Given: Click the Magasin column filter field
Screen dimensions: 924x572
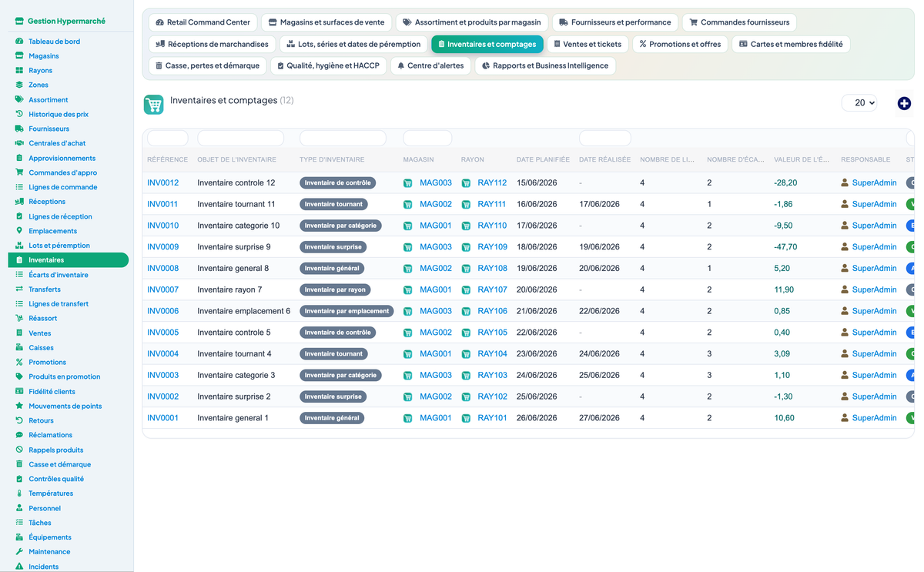Looking at the screenshot, I should pyautogui.click(x=427, y=139).
